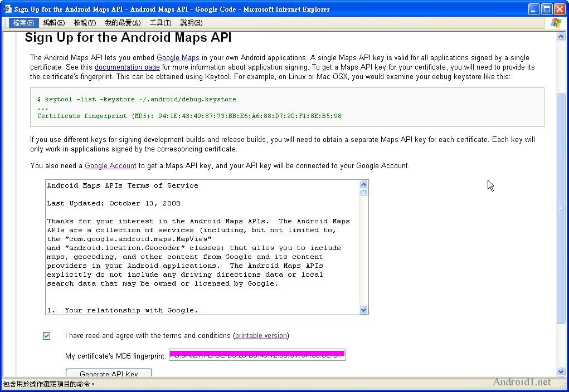Close the Internet Explorer window
This screenshot has width=569, height=392.
(x=560, y=9)
